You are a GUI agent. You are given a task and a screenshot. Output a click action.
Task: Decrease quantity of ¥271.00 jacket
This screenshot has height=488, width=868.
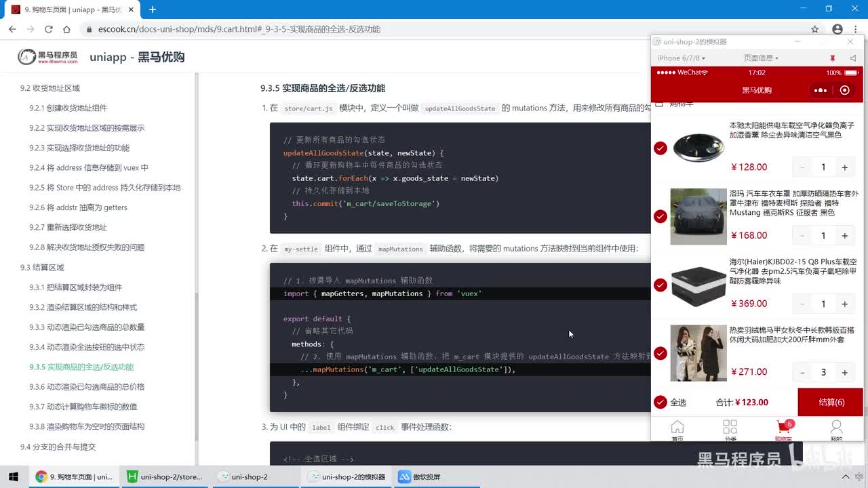[802, 373]
